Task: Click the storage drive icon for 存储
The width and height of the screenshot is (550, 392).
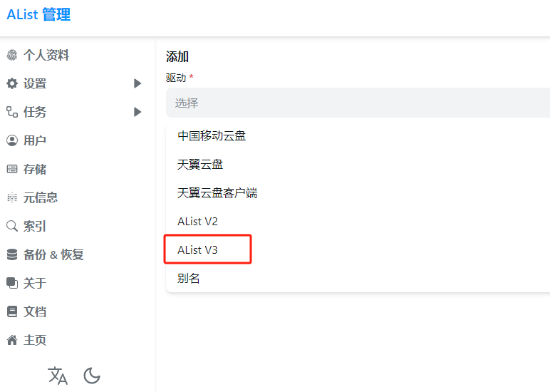Action: [x=12, y=169]
